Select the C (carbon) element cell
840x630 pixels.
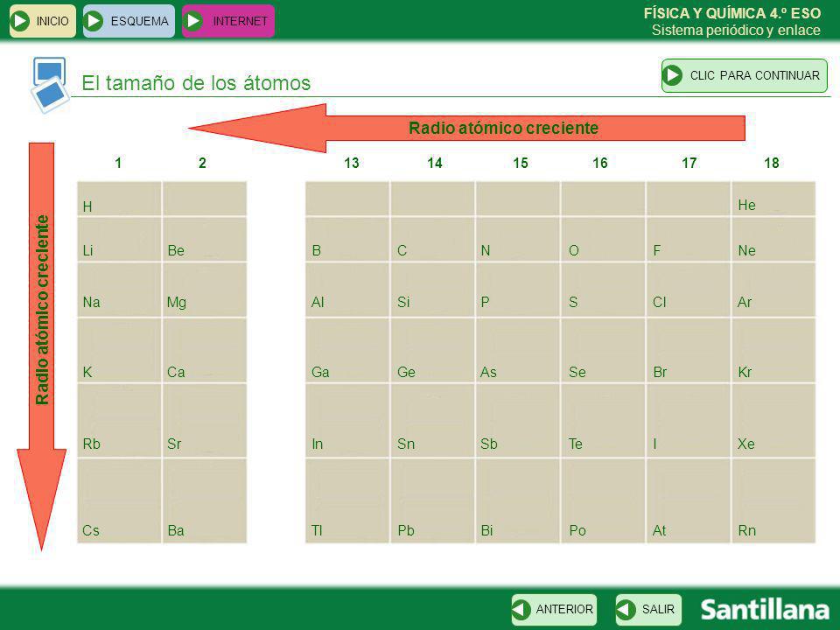(x=433, y=240)
